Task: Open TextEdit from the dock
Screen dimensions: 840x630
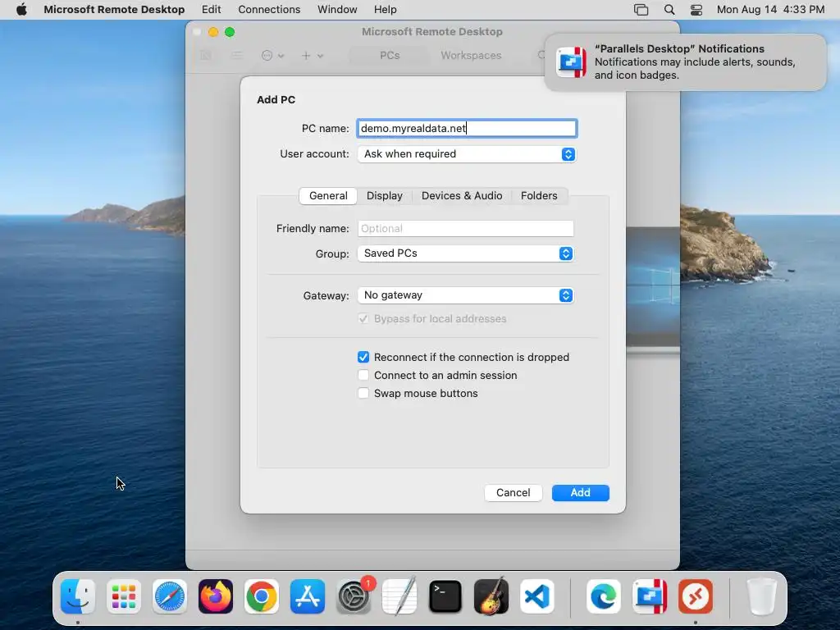Action: [399, 596]
